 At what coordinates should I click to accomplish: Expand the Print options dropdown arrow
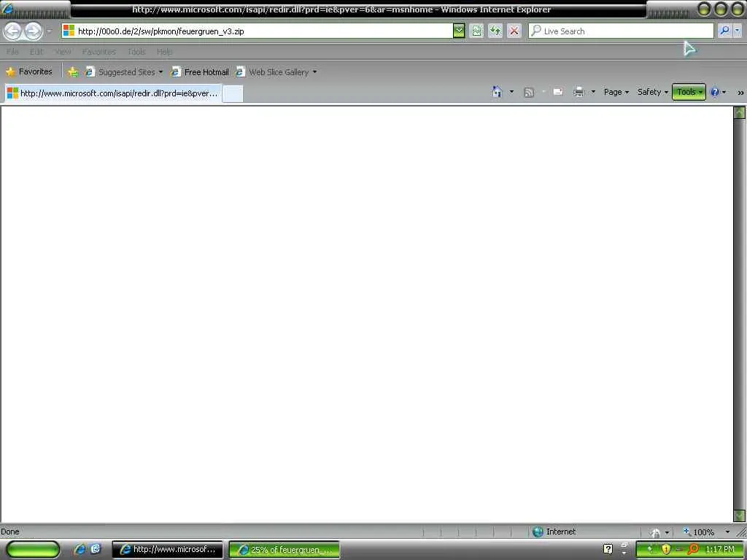point(593,92)
